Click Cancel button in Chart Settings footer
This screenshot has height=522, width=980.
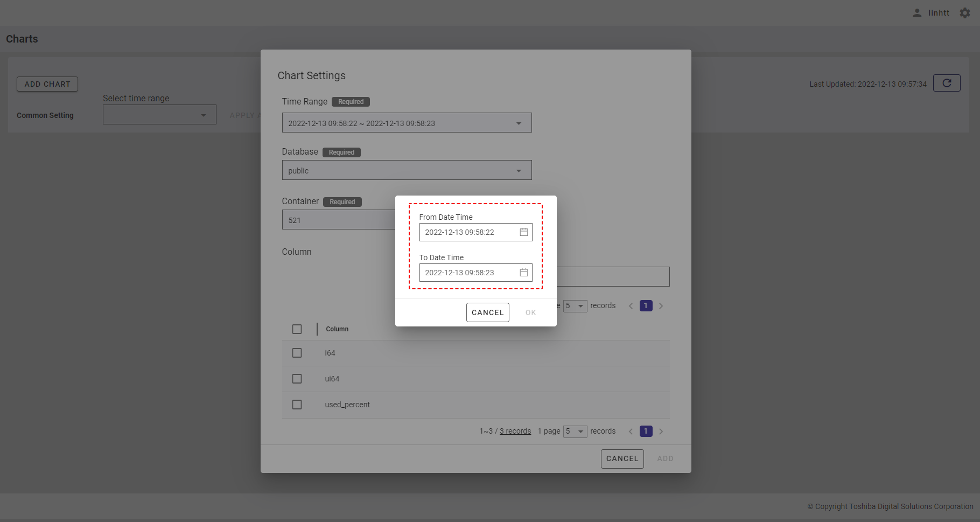coord(622,459)
